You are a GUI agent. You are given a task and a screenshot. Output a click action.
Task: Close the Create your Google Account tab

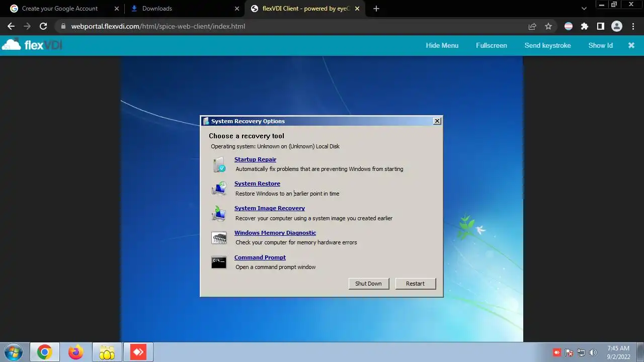tap(117, 9)
